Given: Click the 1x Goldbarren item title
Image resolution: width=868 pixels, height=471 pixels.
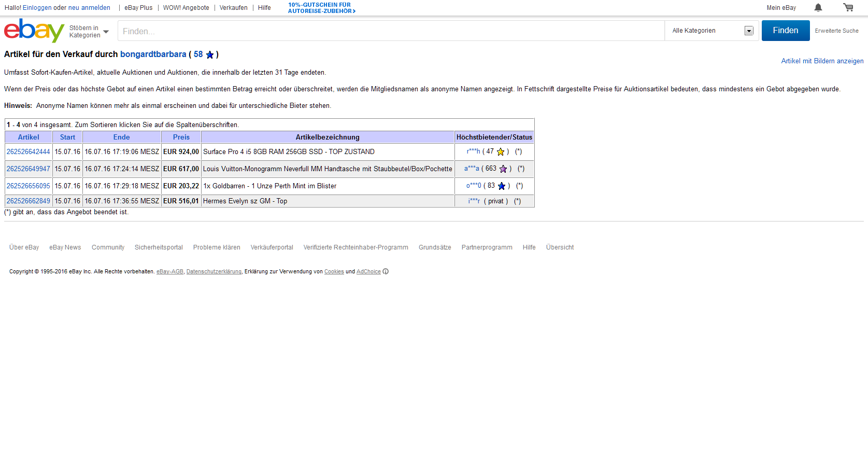Looking at the screenshot, I should [269, 186].
